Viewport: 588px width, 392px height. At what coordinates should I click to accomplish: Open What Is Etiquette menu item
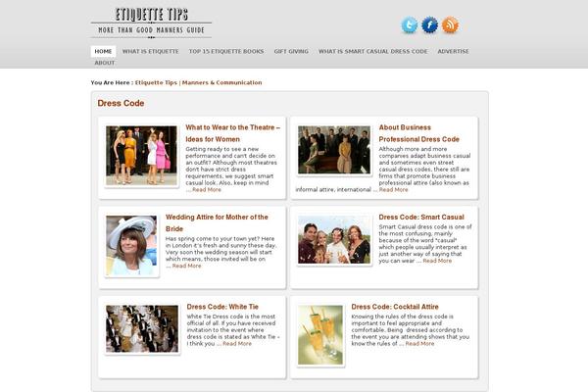(150, 51)
